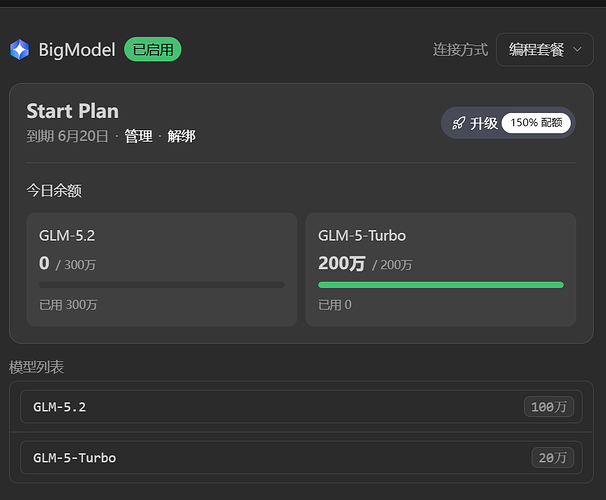Select the GLM-5-Turbo balance card title
The image size is (606, 500).
point(362,236)
